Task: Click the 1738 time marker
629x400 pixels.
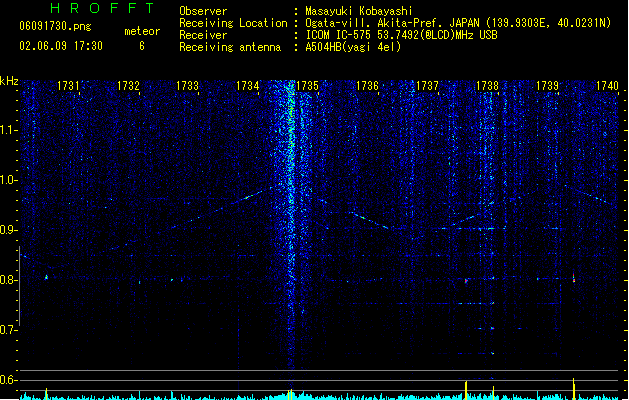Action: point(487,86)
